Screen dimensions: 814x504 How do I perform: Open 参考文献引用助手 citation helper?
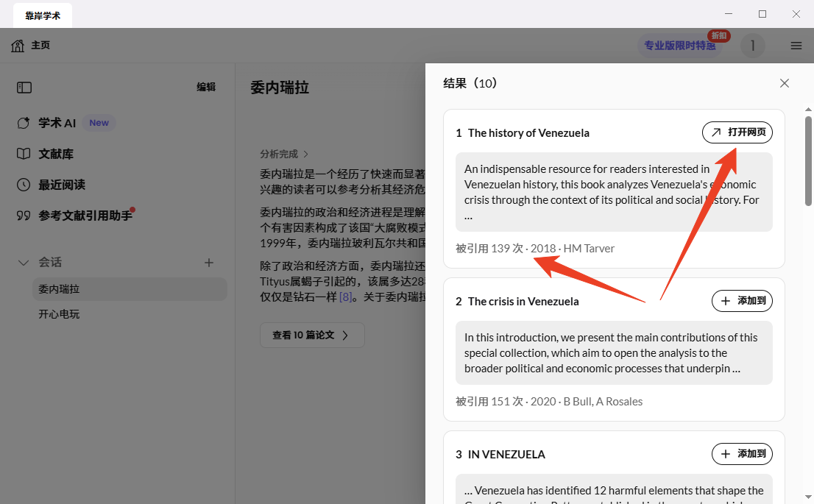85,216
